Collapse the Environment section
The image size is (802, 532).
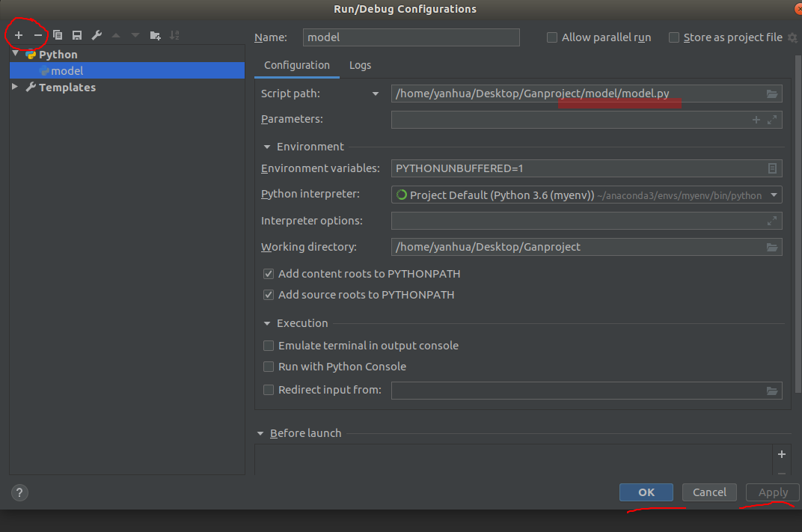(x=267, y=147)
